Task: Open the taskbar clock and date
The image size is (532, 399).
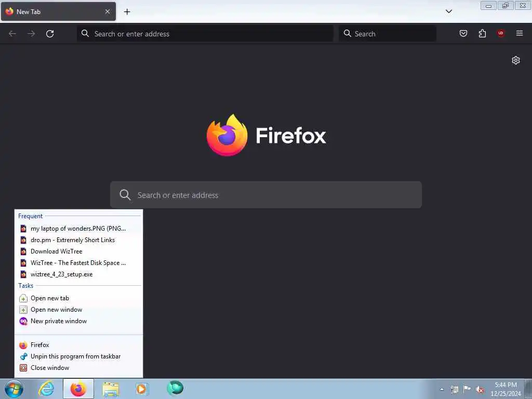Action: [x=506, y=389]
